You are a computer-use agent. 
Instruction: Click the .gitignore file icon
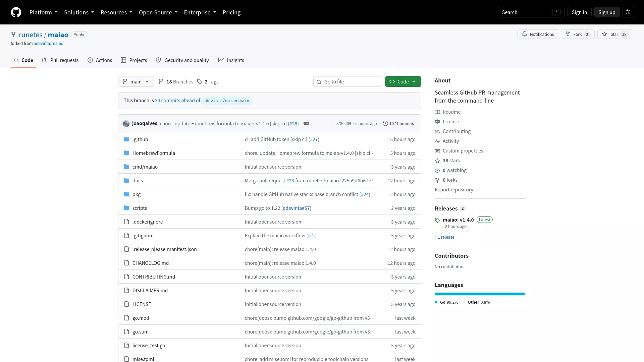[x=126, y=236]
